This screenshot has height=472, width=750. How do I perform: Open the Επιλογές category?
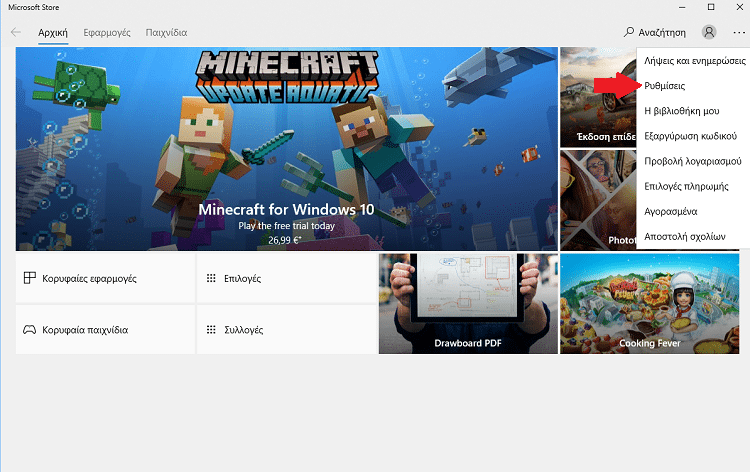click(x=287, y=278)
